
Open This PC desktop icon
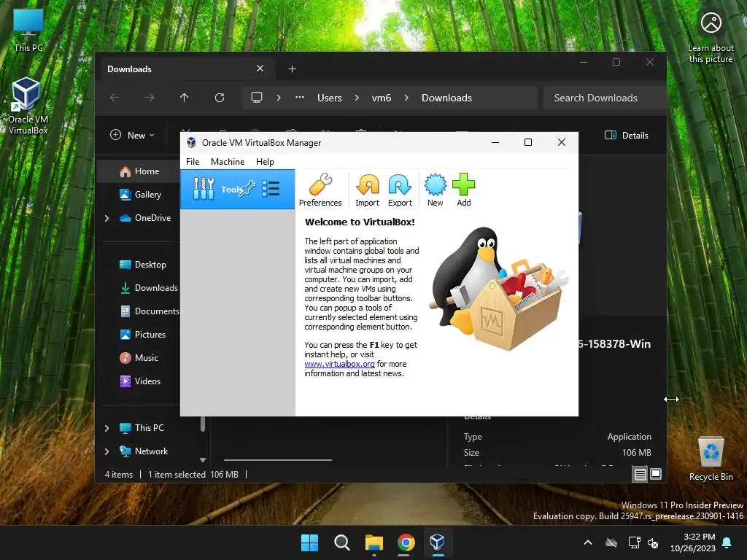click(28, 31)
